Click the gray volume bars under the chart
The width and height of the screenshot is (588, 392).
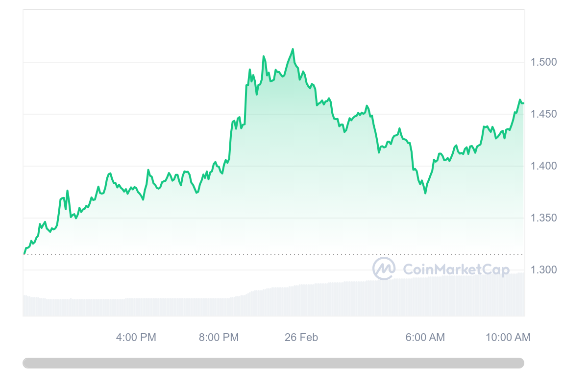point(273,299)
